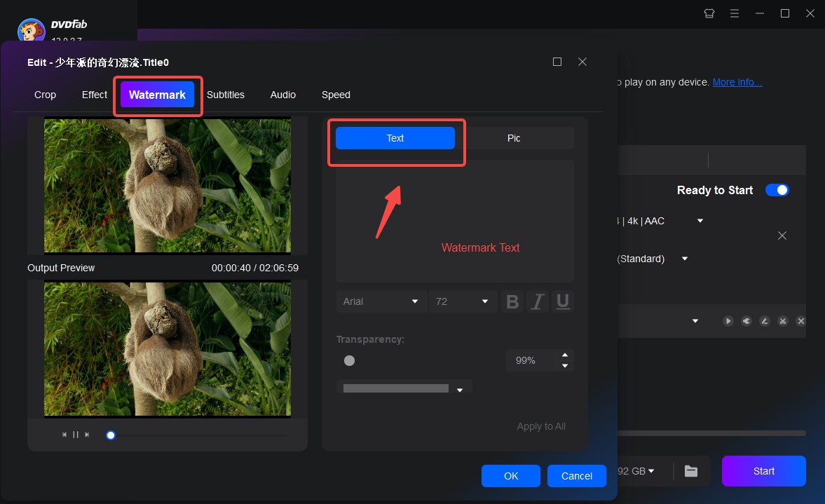Toggle underline for watermark text

click(x=562, y=301)
